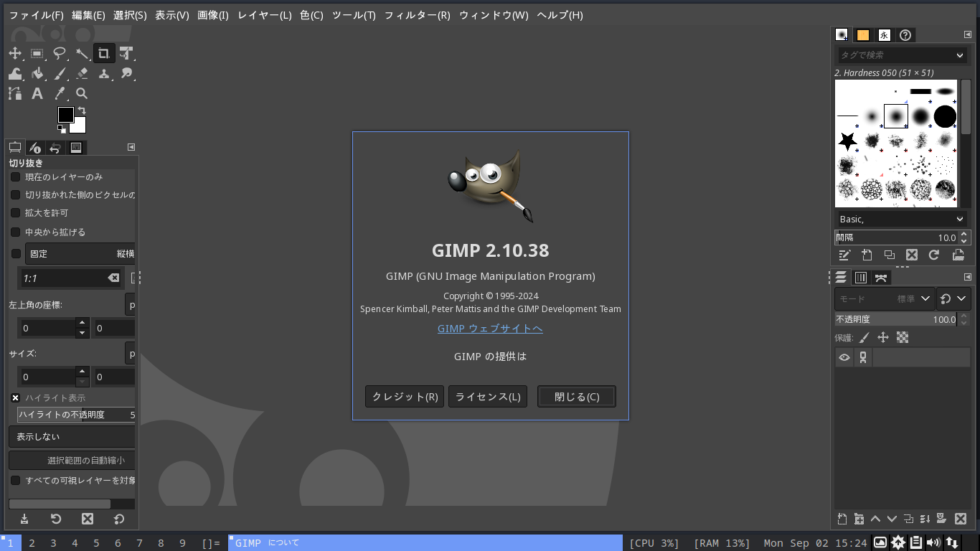The height and width of the screenshot is (551, 980).
Task: Click the 選択範囲の自動縮小 button
Action: pos(72,461)
